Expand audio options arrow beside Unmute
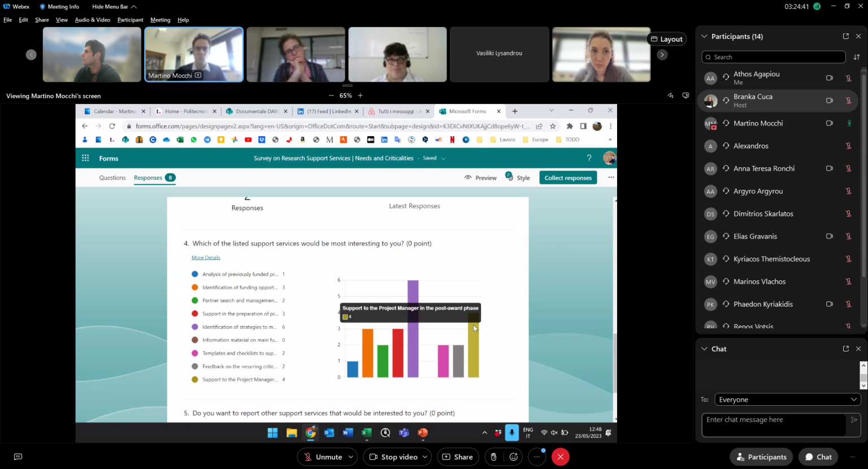Image resolution: width=868 pixels, height=469 pixels. point(351,457)
